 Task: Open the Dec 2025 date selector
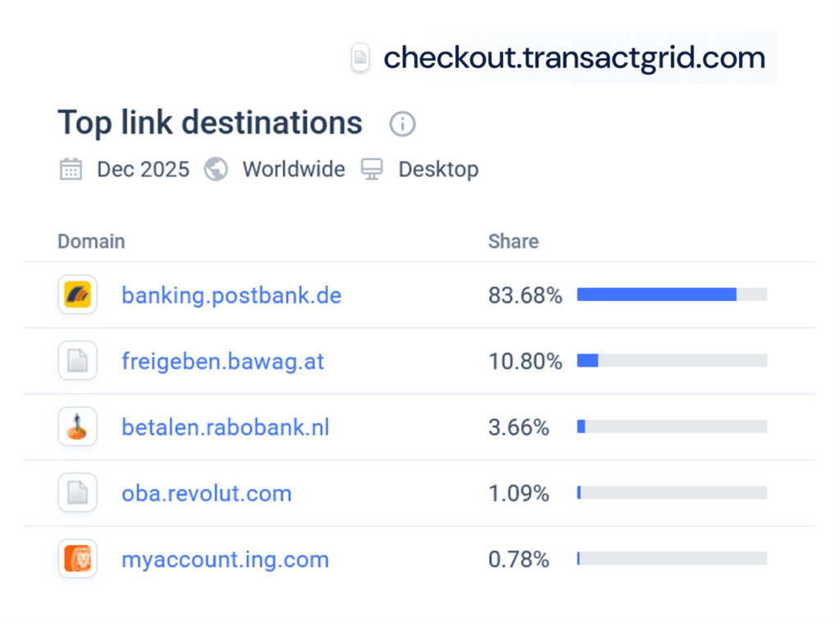click(x=144, y=169)
